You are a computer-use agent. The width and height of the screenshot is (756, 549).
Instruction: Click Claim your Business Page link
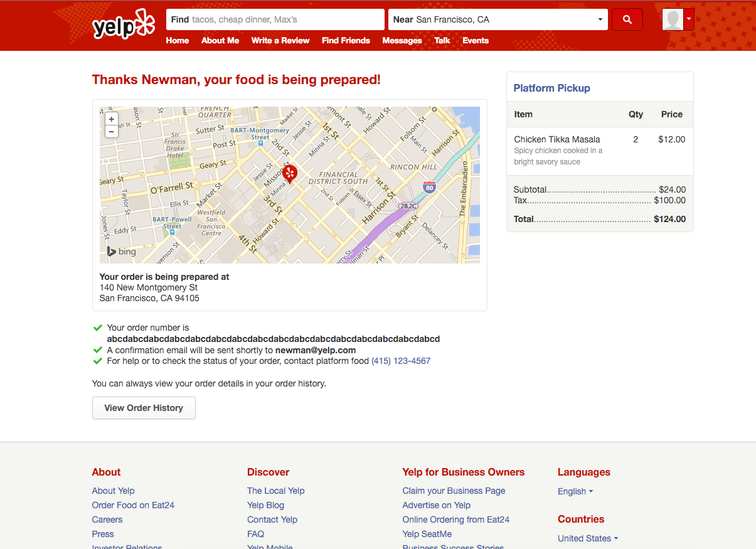coord(454,491)
